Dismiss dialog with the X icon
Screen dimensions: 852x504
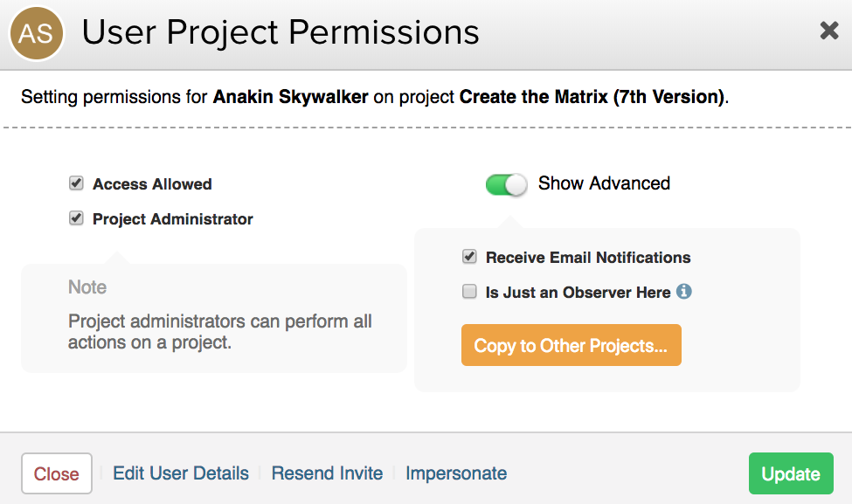828,31
